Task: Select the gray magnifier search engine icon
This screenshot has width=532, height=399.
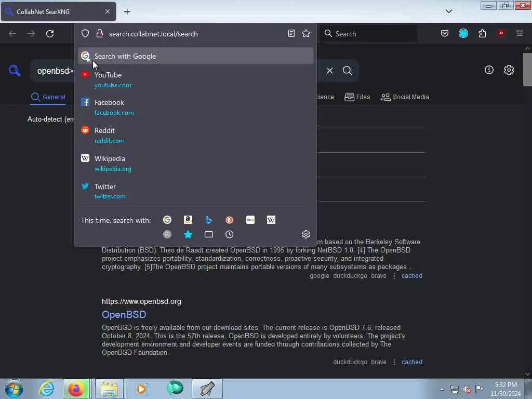Action: coord(167,234)
